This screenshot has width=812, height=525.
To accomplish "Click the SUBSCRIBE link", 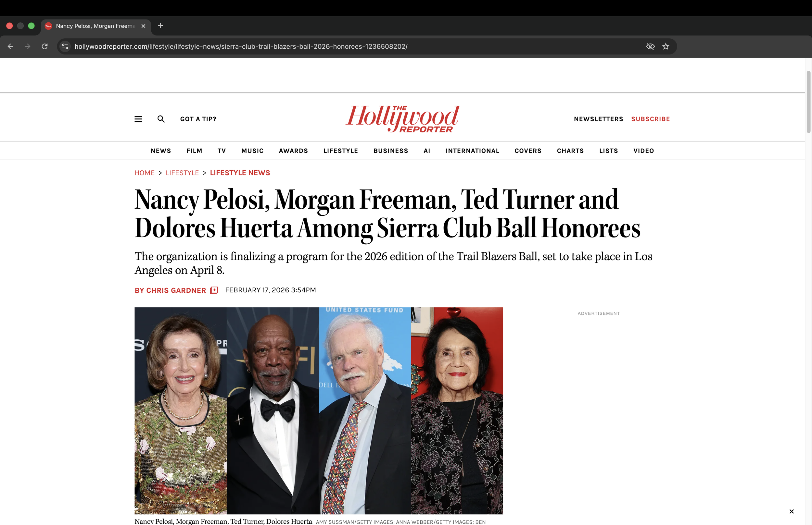I will [650, 119].
